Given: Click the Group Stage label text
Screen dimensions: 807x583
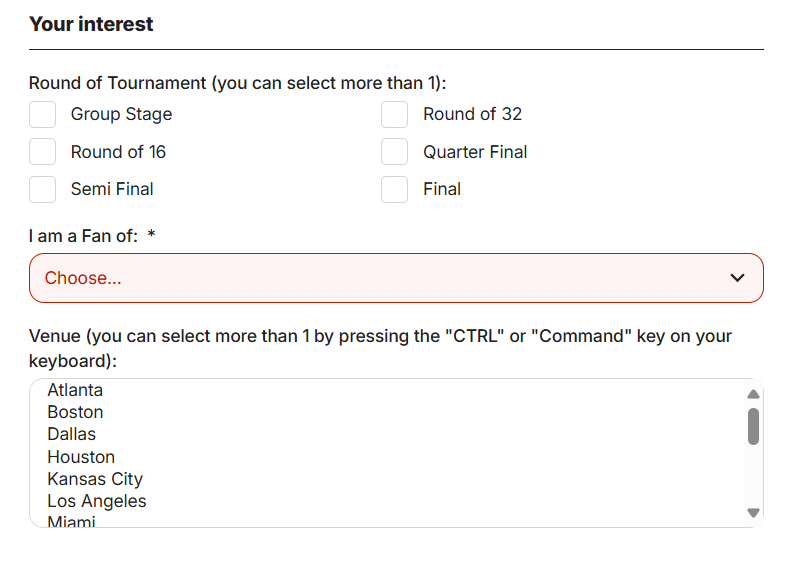Looking at the screenshot, I should click(x=121, y=114).
